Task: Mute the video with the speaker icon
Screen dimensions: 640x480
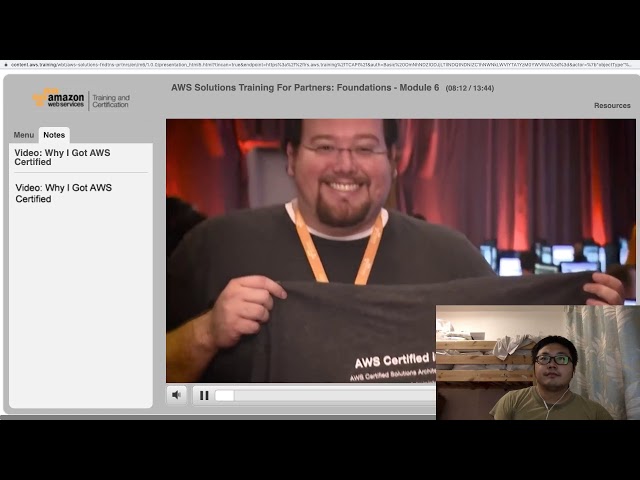Action: [176, 395]
